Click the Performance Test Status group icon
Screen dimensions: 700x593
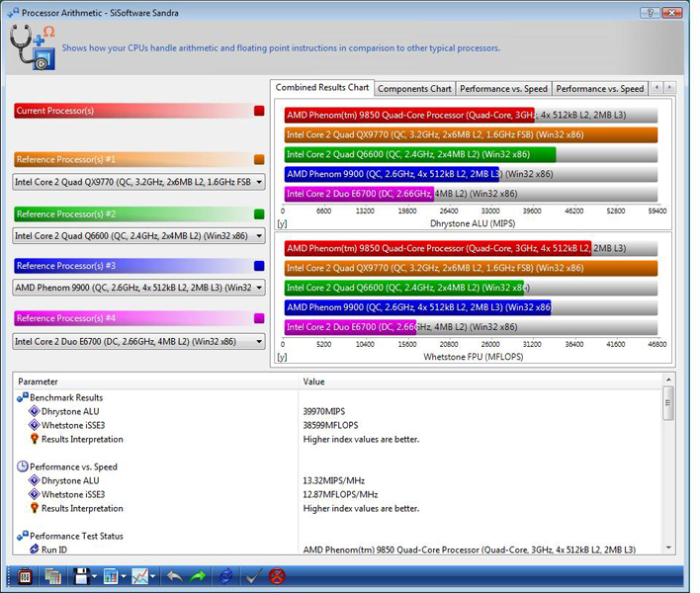pyautogui.click(x=23, y=536)
